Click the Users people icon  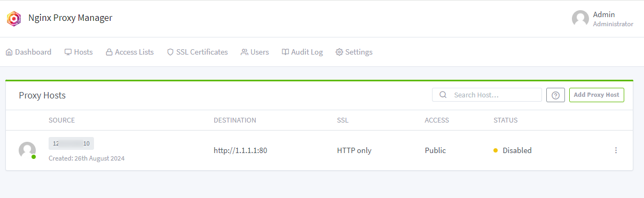(x=245, y=52)
